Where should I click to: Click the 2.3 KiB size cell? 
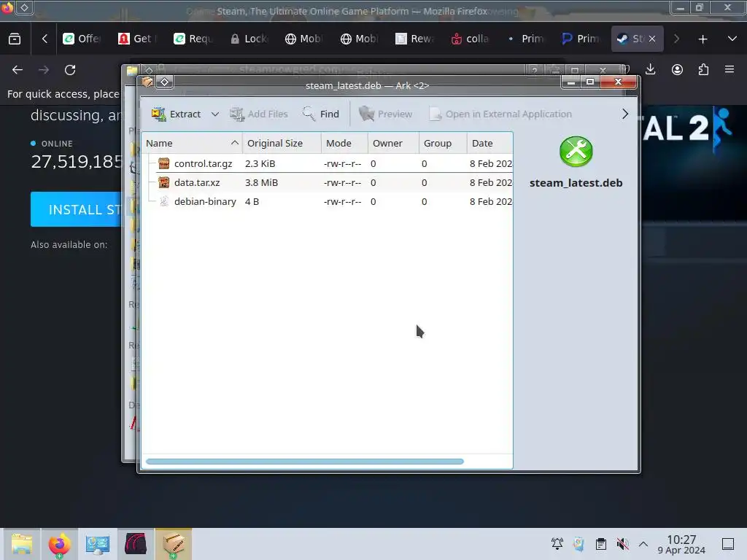[260, 164]
